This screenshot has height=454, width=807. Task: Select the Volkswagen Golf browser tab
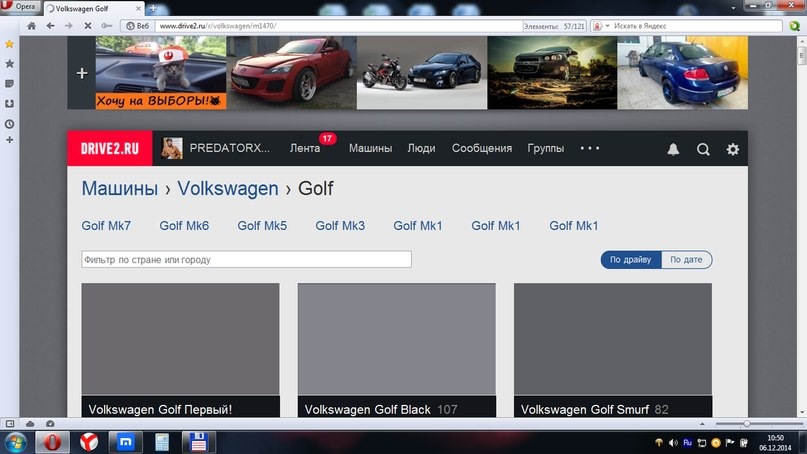tap(94, 8)
